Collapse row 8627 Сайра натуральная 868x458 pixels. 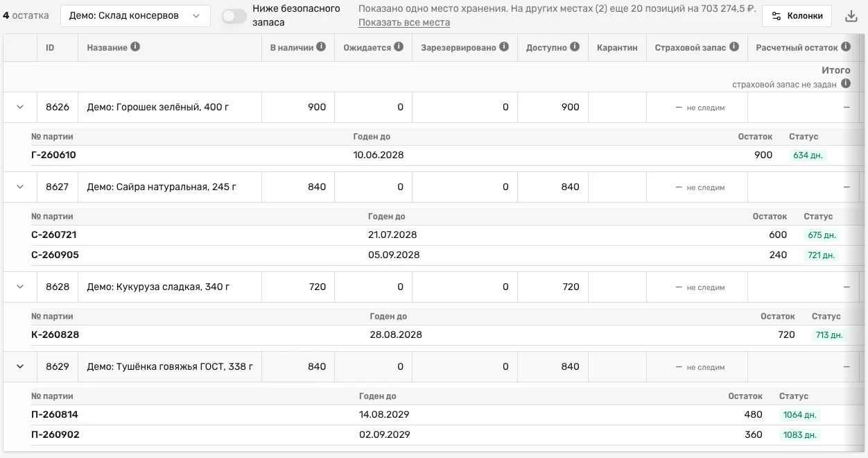[20, 187]
